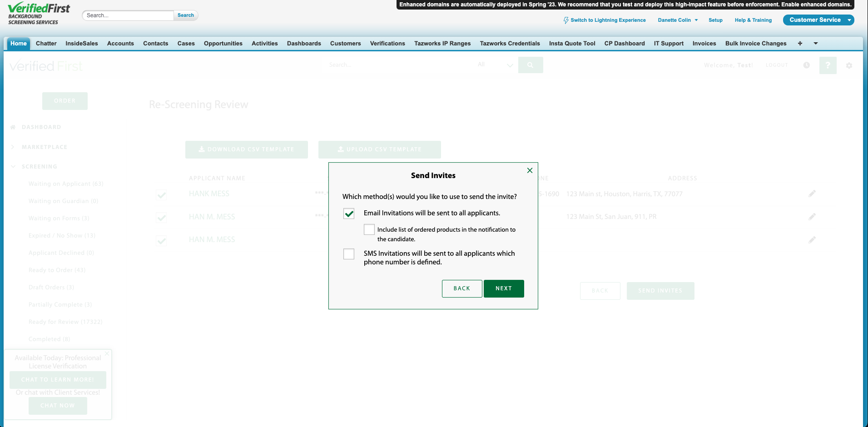Go to the Activities tab
This screenshot has height=427, width=868.
click(265, 44)
